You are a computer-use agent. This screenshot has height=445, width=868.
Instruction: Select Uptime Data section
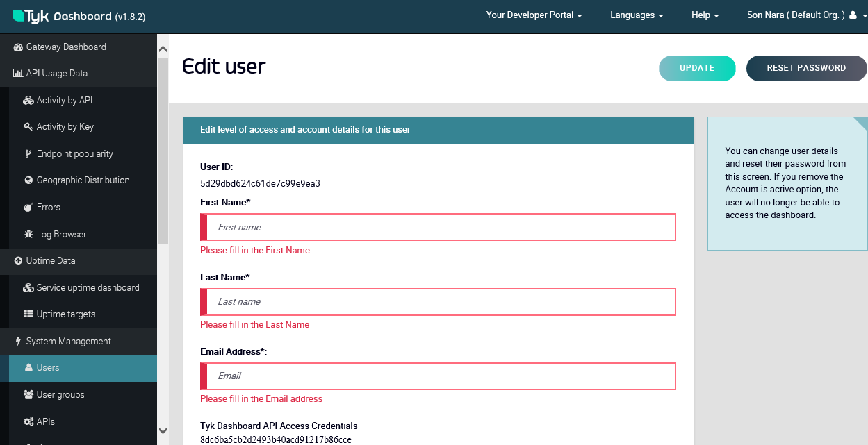[x=79, y=261]
